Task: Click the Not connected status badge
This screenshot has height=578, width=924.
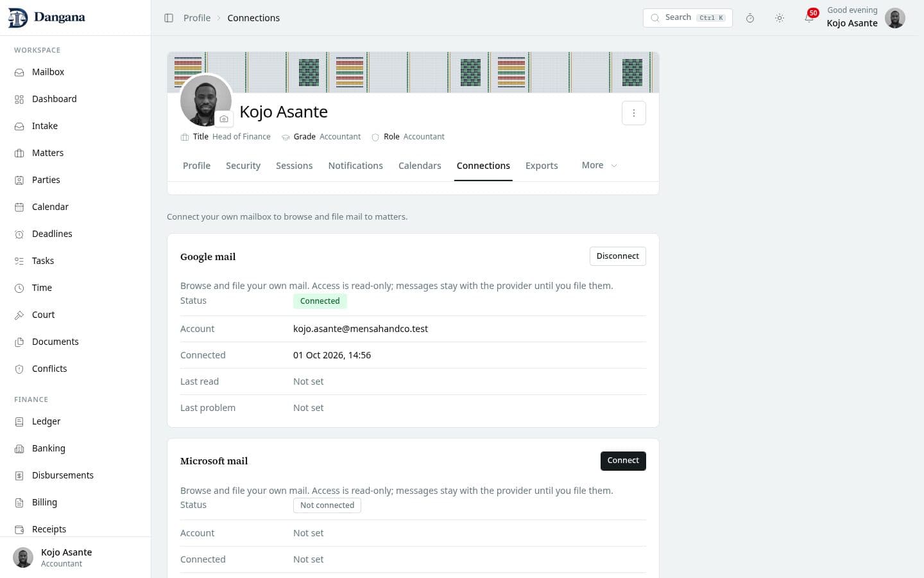Action: click(327, 505)
